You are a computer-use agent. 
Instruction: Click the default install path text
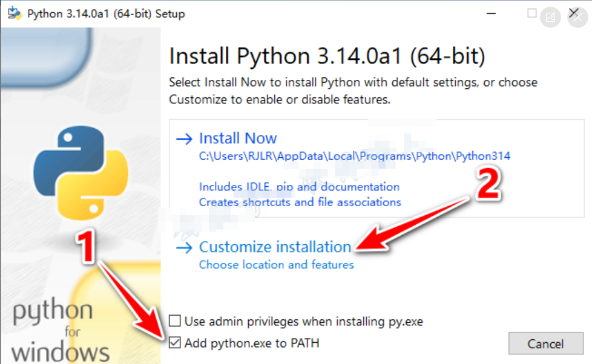coord(355,156)
